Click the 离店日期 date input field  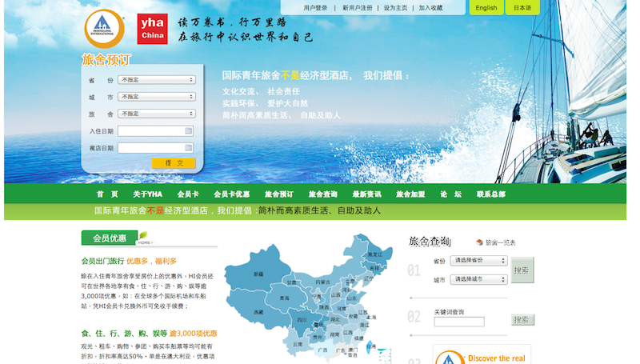155,148
